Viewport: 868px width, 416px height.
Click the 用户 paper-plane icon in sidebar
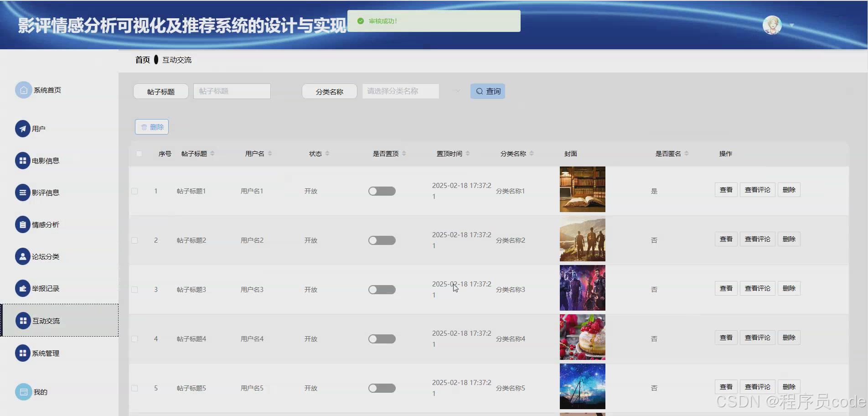22,129
